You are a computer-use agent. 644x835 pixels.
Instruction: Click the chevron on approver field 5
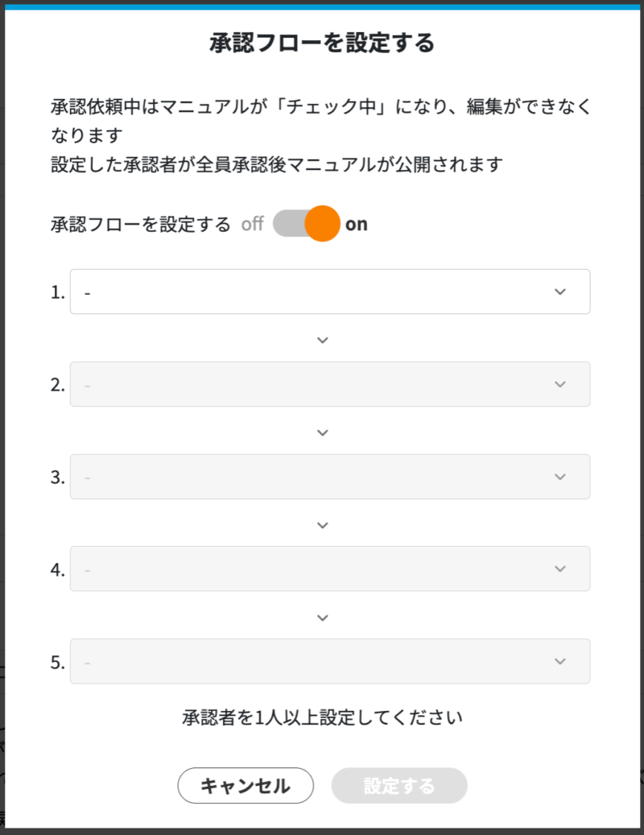(x=561, y=661)
